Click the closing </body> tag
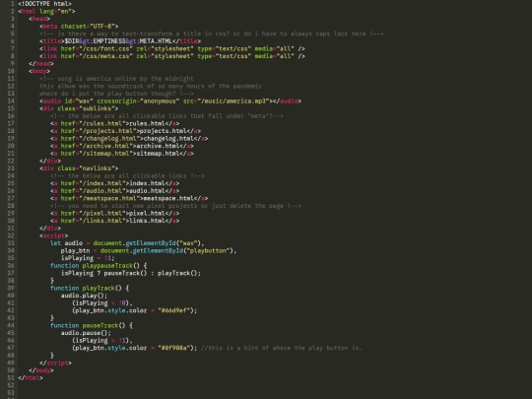532x399 pixels. [41, 369]
